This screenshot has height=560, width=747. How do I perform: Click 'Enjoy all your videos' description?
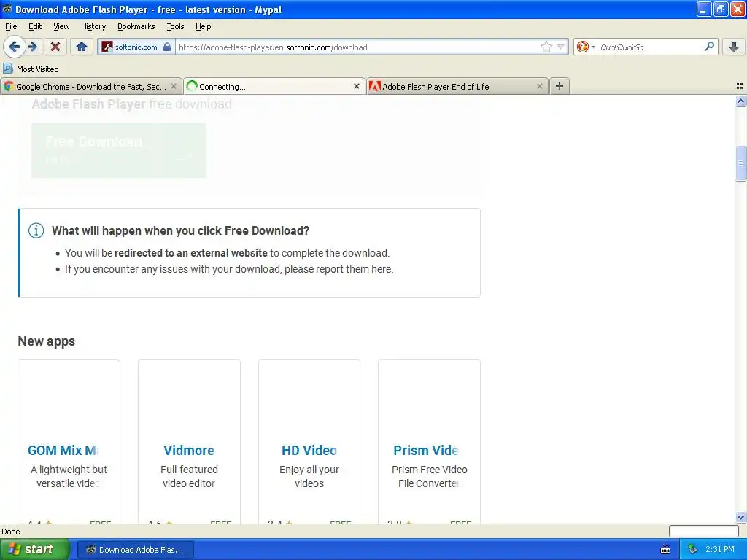coord(309,476)
